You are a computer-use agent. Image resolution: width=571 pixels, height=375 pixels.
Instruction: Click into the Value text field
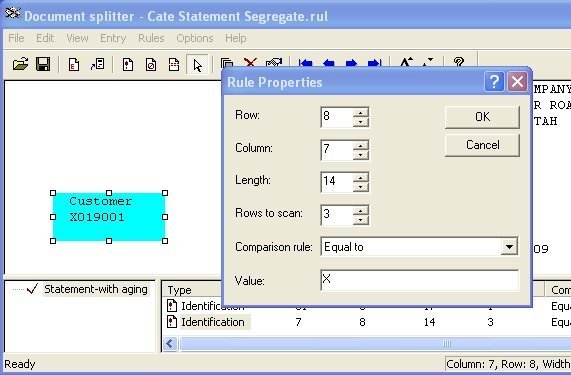[x=420, y=280]
